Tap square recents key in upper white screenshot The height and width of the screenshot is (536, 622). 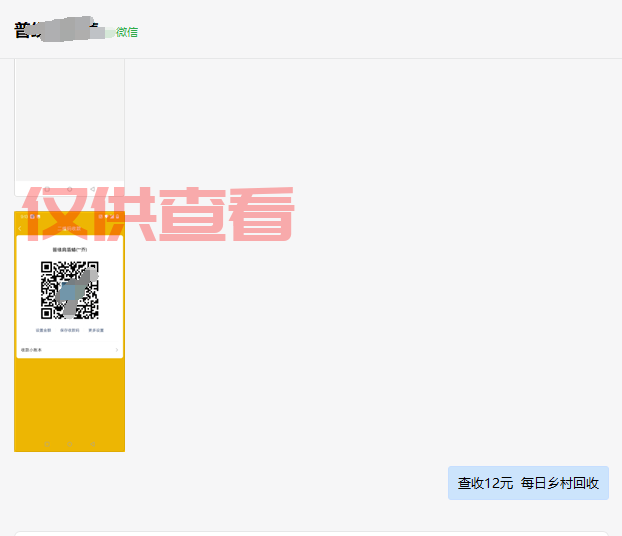(x=47, y=189)
